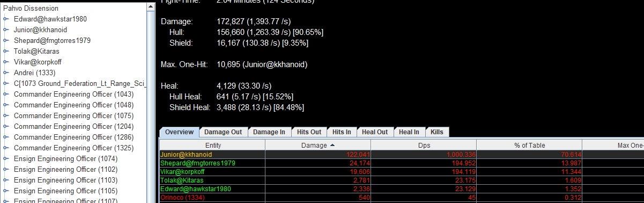The image size is (644, 203).
Task: Expand the Shepard@fmgtorres1979 tree node
Action: click(6, 41)
